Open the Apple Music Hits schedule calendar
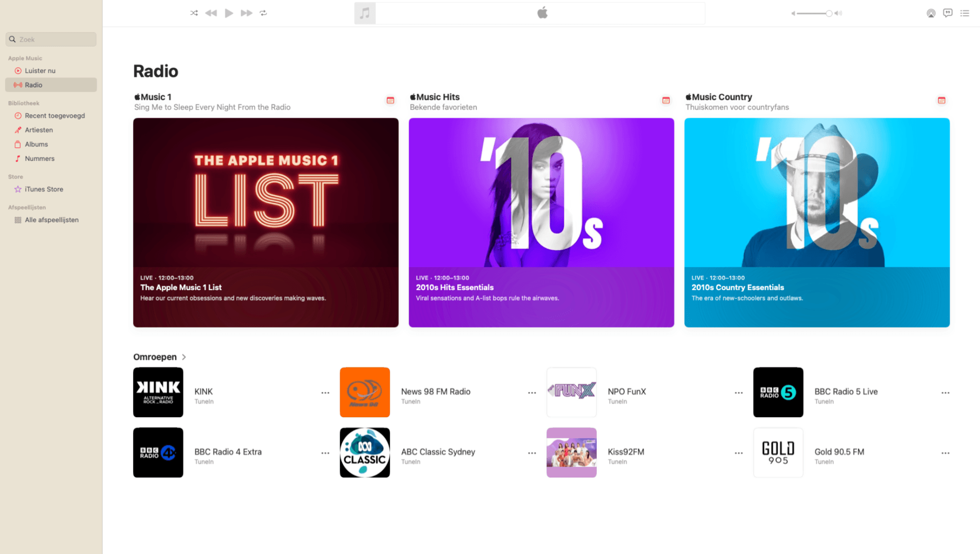Viewport: 980px width, 554px height. (666, 101)
